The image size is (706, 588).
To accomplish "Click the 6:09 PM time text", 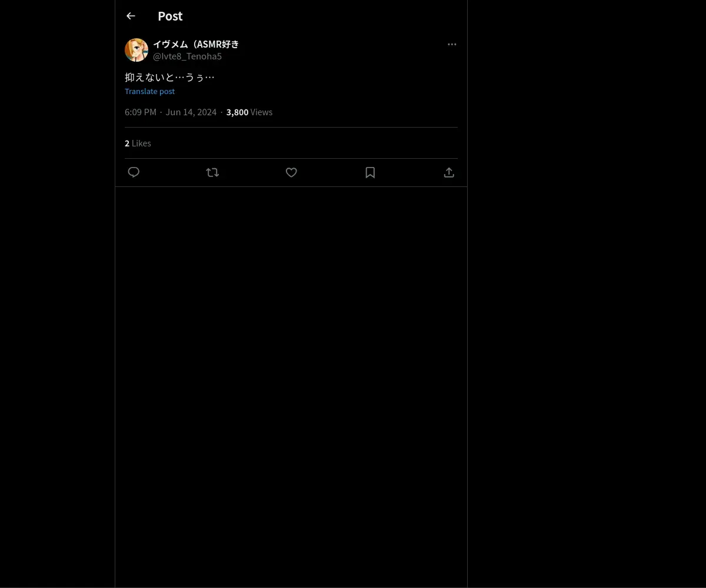I will (x=141, y=112).
